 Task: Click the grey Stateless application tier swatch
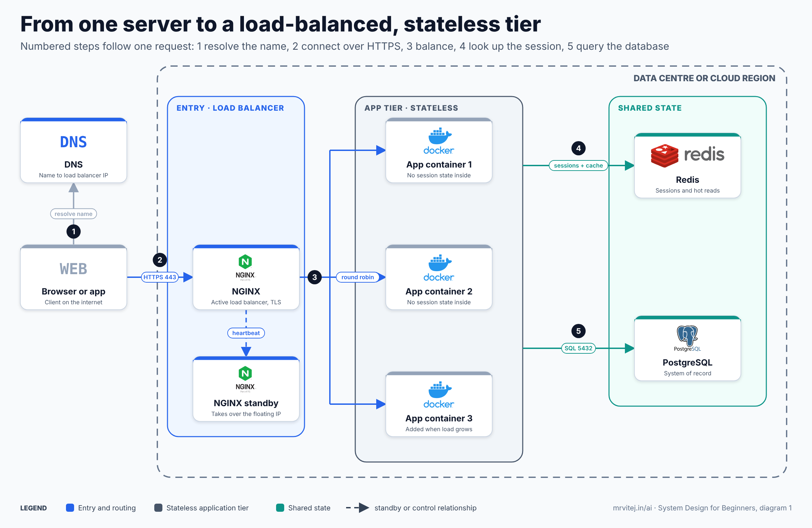[x=158, y=507]
